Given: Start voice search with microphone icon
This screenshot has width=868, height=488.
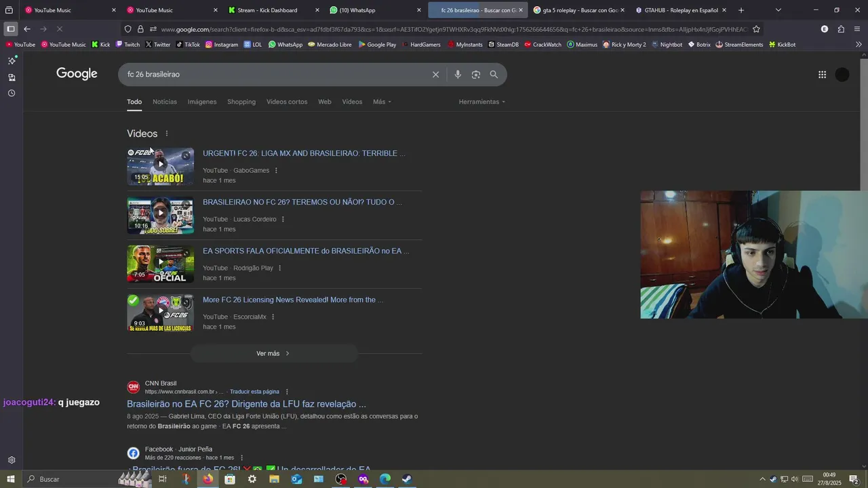Looking at the screenshot, I should point(458,75).
